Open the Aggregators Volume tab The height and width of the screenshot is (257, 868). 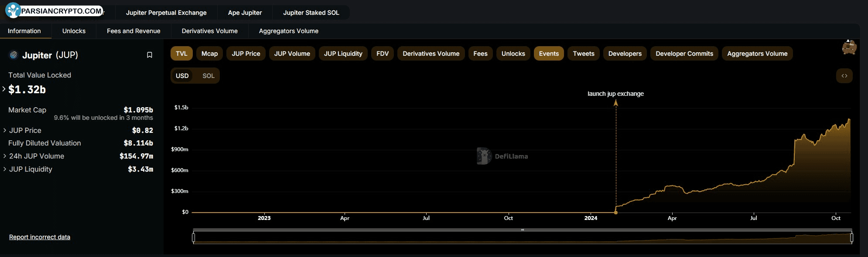(x=289, y=31)
